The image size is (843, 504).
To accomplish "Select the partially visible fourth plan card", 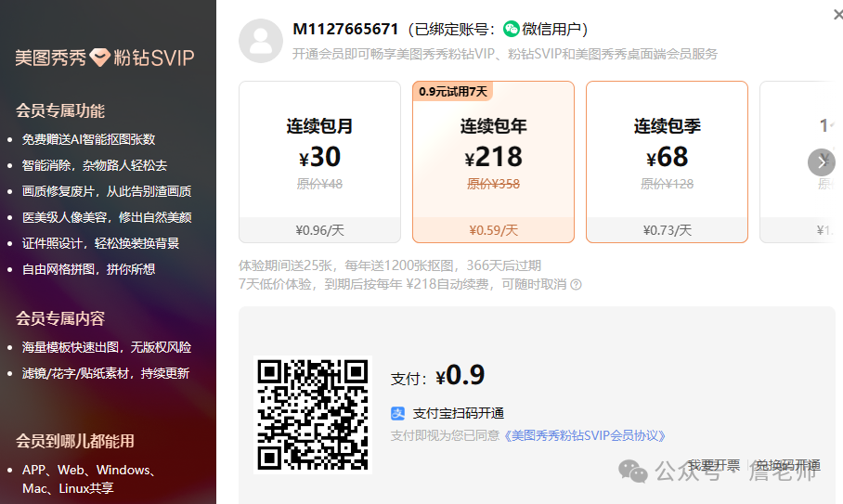I will pos(798,162).
